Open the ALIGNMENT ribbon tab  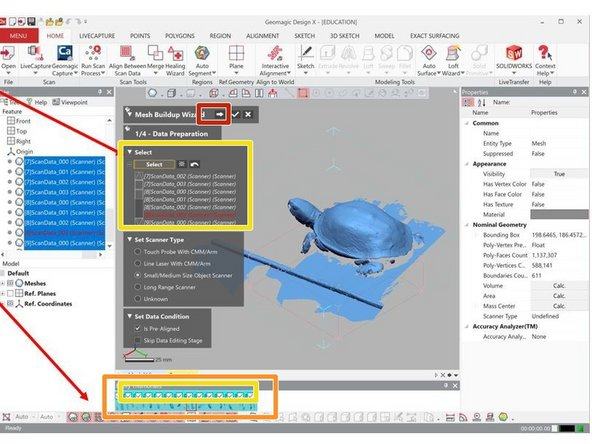[262, 36]
